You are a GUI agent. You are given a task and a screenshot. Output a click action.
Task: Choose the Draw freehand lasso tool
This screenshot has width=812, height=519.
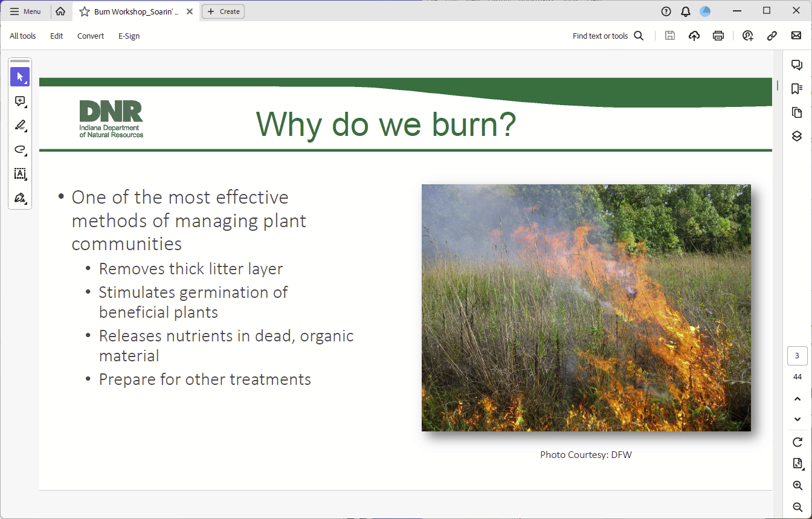click(x=20, y=150)
